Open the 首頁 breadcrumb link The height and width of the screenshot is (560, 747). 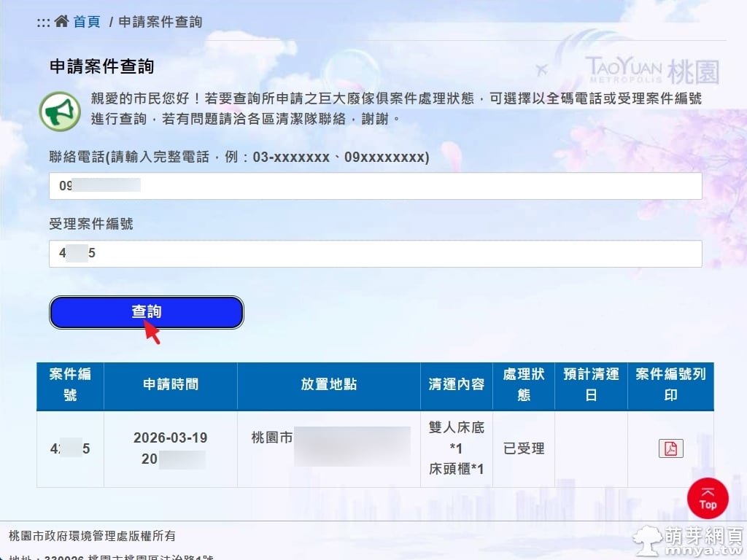tap(86, 22)
